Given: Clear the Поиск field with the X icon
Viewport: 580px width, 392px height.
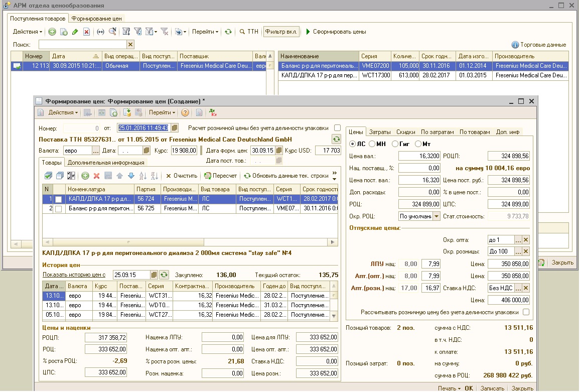Looking at the screenshot, I should (130, 45).
